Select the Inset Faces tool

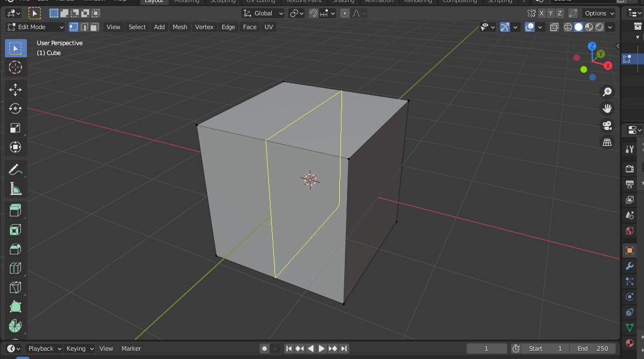15,230
